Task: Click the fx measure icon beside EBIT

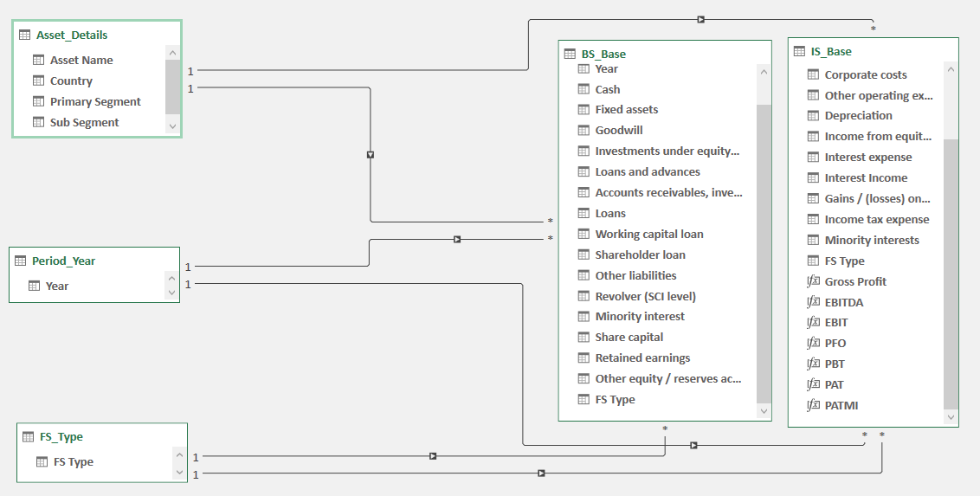Action: tap(813, 322)
